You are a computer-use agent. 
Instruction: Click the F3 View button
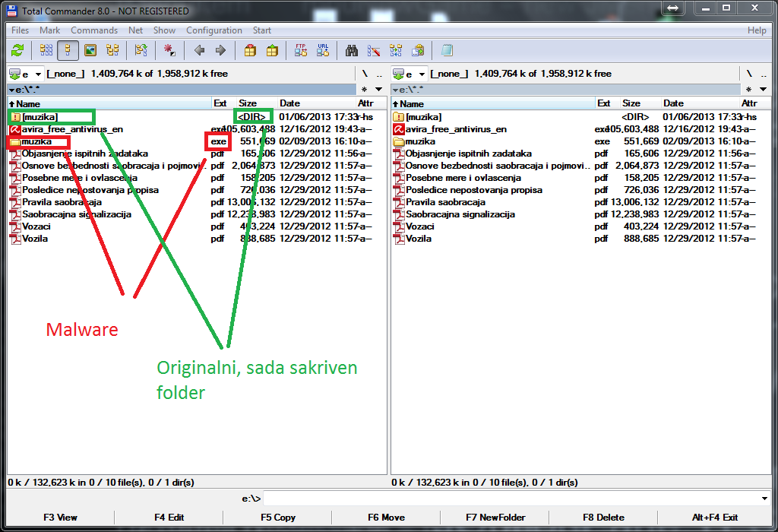[x=60, y=517]
